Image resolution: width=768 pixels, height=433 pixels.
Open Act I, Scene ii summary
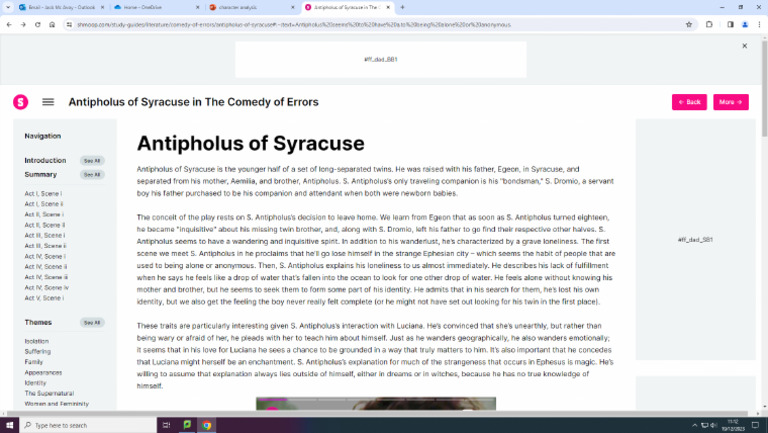point(44,204)
